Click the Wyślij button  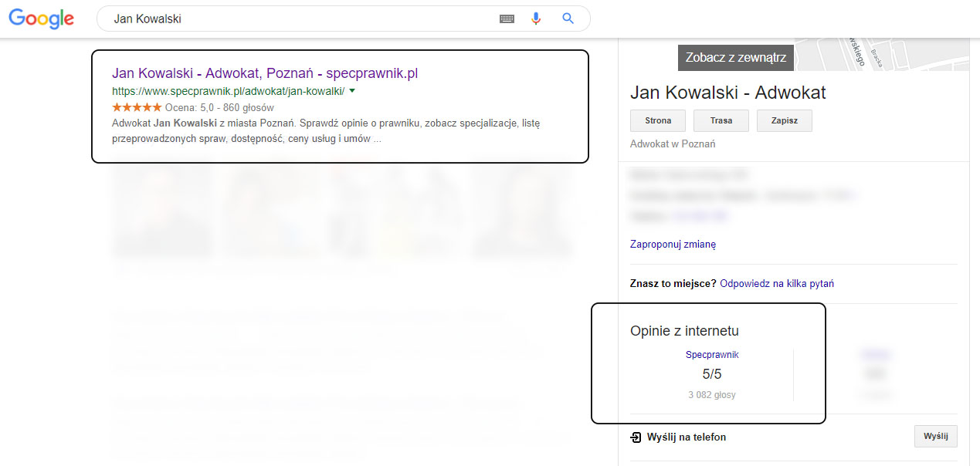936,436
